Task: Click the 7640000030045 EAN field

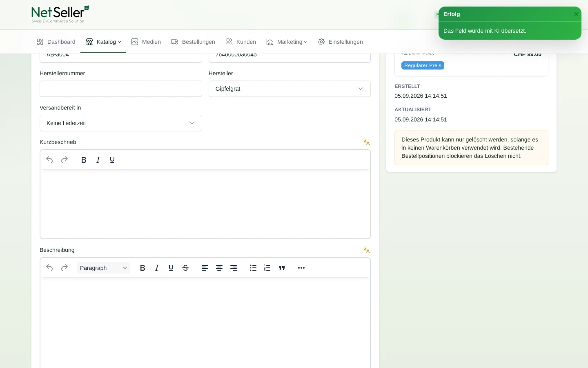Action: tap(290, 57)
